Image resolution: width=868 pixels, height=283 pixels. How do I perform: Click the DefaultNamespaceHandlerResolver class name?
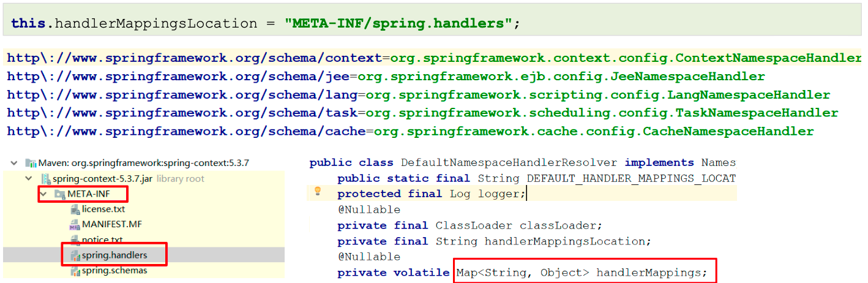tap(509, 163)
